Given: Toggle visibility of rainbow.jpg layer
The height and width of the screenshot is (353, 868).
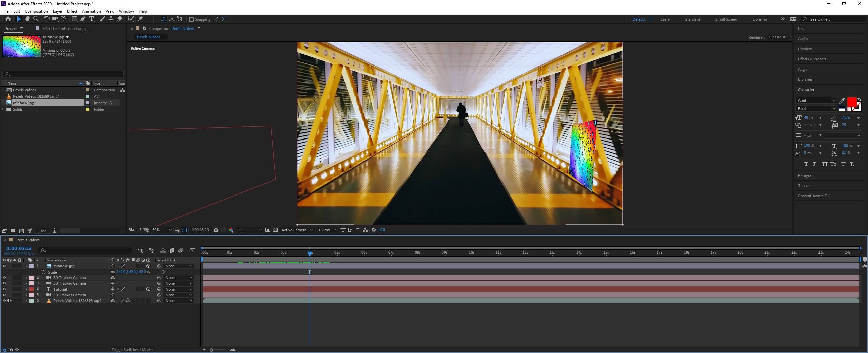Looking at the screenshot, I should pos(4,266).
